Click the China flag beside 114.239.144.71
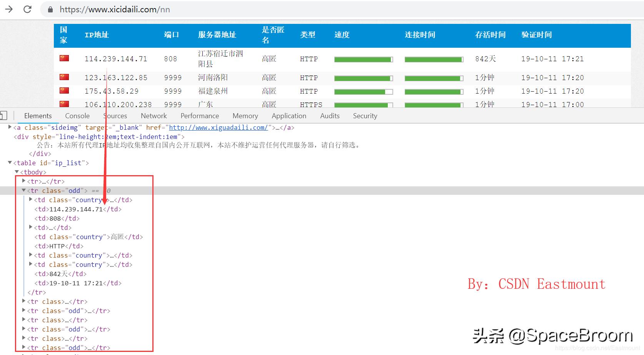644x355 pixels. tap(64, 58)
